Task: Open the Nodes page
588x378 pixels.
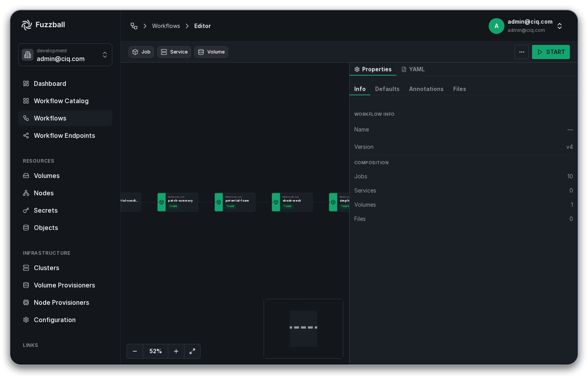Action: [x=65, y=193]
